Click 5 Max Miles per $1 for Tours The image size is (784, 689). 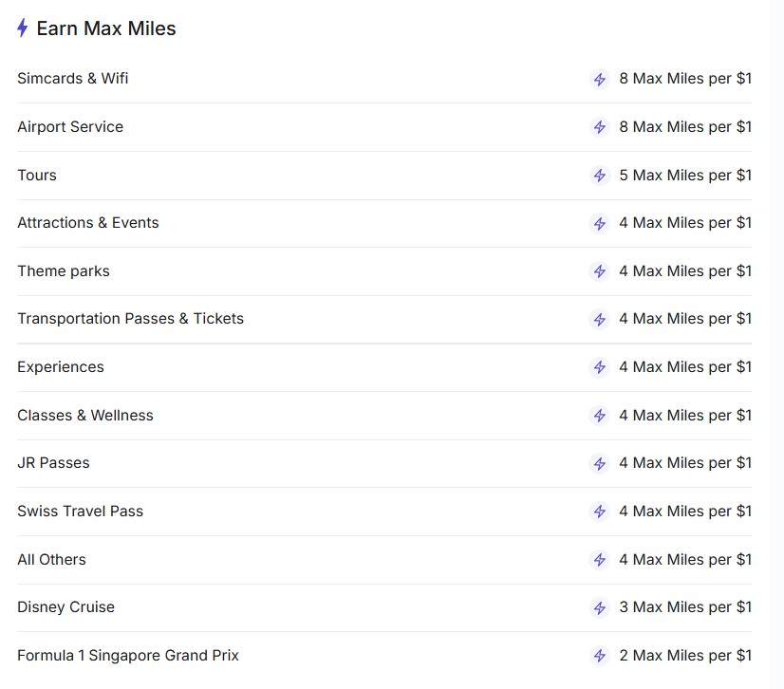[684, 176]
